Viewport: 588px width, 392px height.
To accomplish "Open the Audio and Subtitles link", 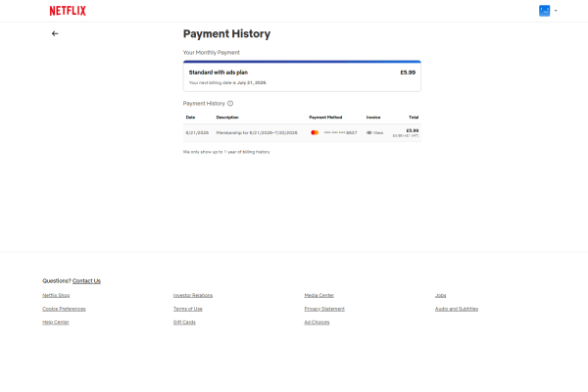I will point(457,309).
